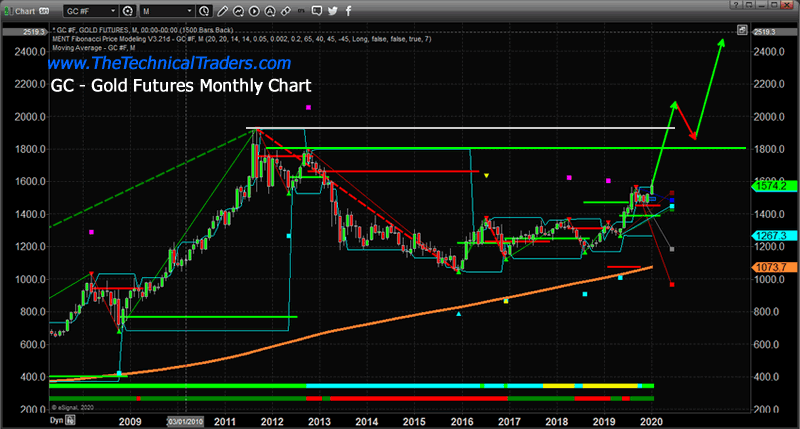The height and width of the screenshot is (429, 800).
Task: Click the time template clock icon
Action: [x=203, y=11]
